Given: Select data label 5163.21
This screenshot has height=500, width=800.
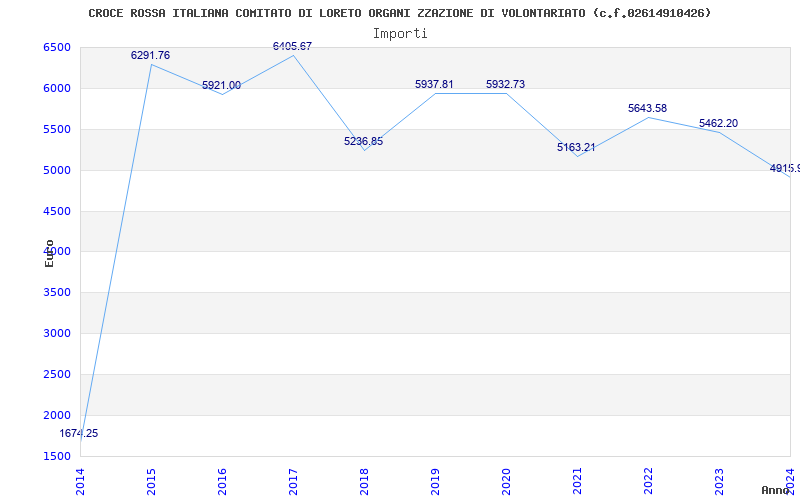Looking at the screenshot, I should coord(576,147).
